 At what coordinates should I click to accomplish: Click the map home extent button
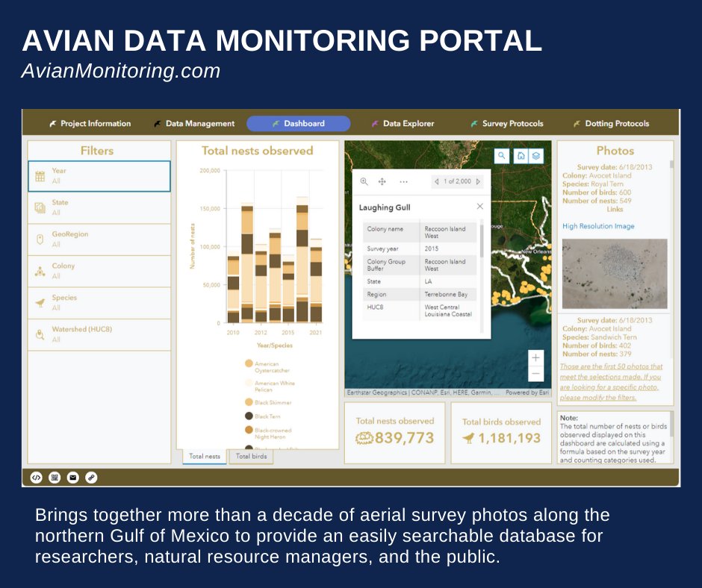point(521,156)
